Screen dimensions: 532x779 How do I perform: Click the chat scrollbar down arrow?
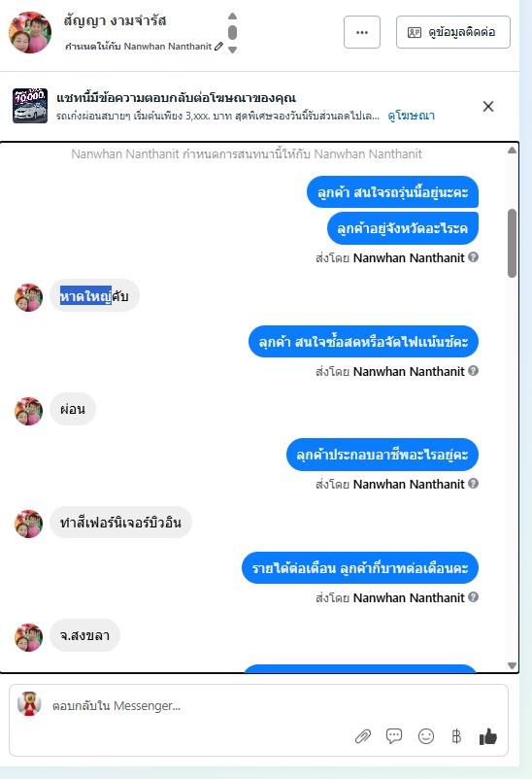click(513, 665)
